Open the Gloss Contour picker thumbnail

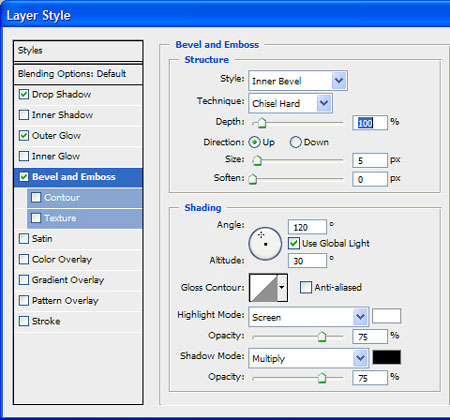263,288
